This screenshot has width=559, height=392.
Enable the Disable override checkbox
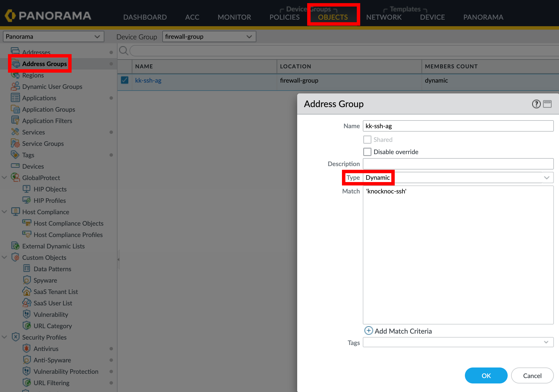click(x=367, y=152)
